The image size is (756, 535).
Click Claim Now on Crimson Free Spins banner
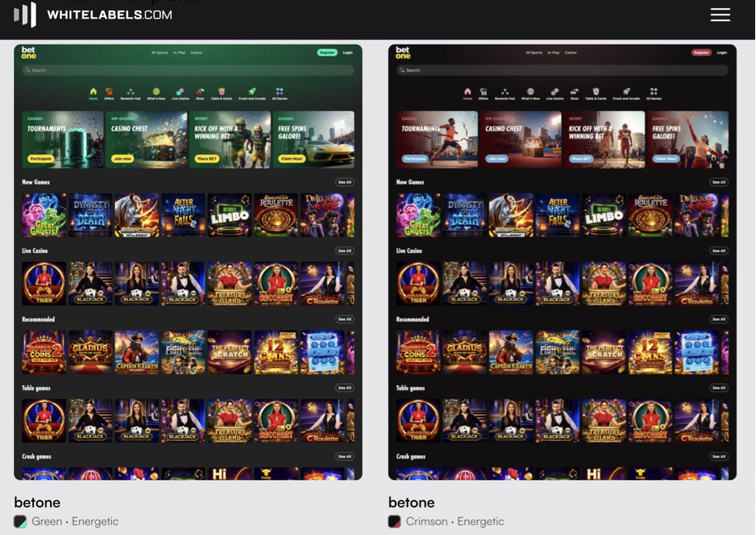click(x=666, y=159)
